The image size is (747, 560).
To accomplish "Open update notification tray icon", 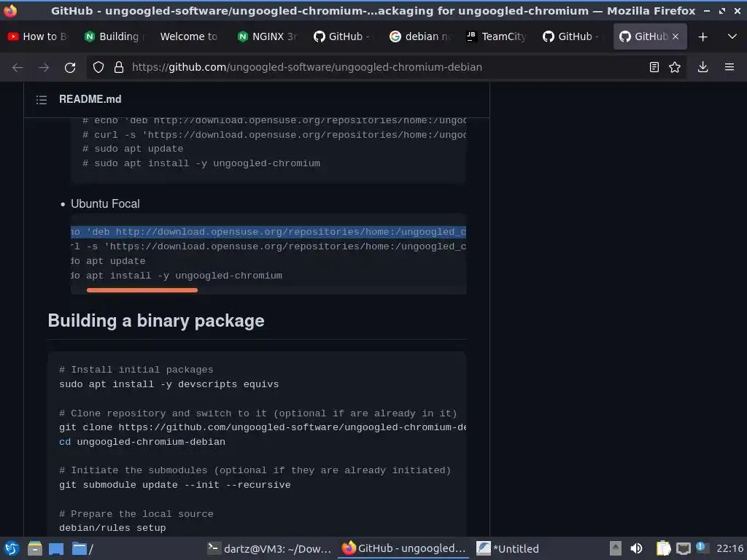I will point(701,548).
